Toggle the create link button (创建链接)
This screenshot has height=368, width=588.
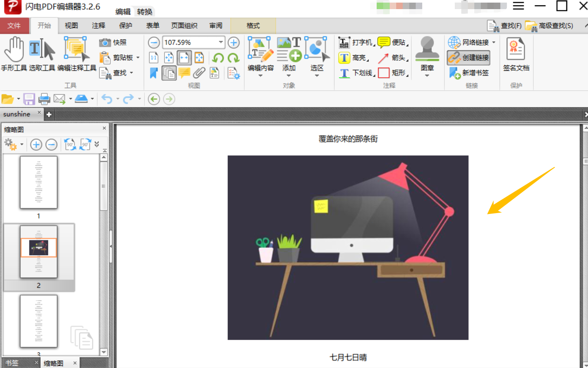[x=469, y=57]
